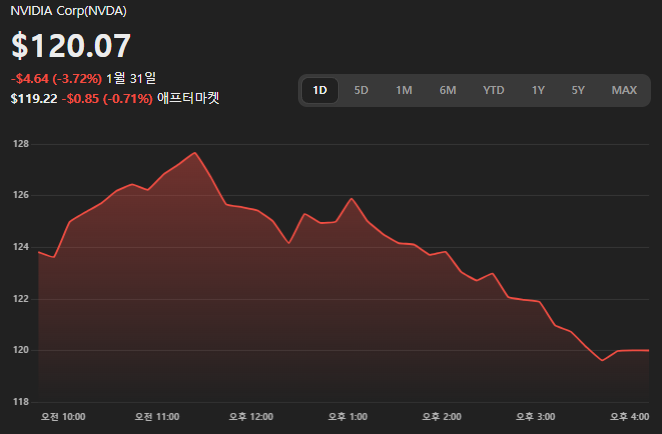Switch chart to 1M range
Viewport: 662px width, 434px height.
[404, 90]
